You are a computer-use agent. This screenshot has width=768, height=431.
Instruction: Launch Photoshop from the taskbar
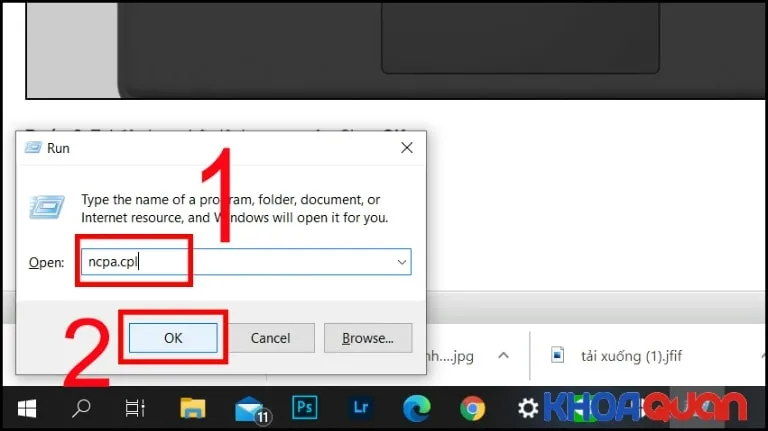(x=304, y=407)
